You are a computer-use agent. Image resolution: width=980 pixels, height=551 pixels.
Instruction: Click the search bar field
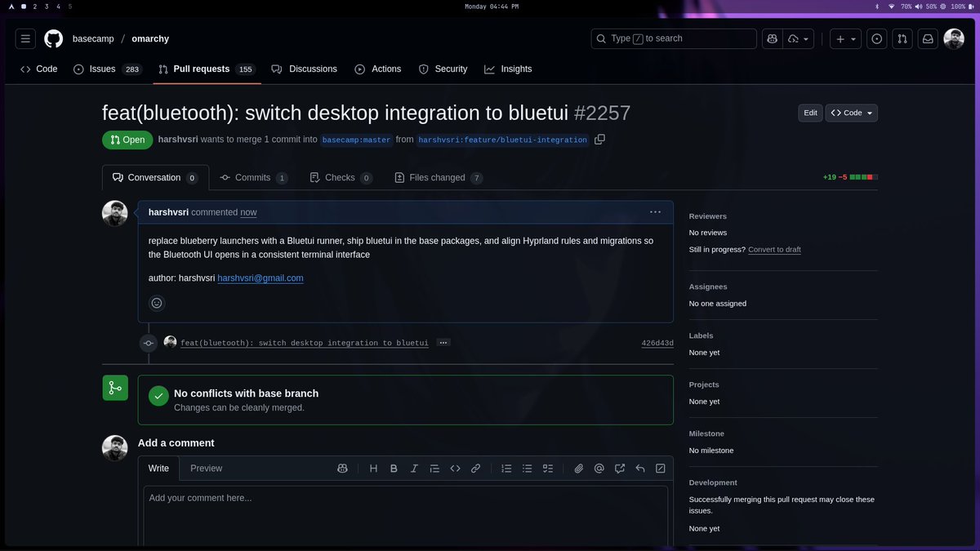pyautogui.click(x=674, y=38)
